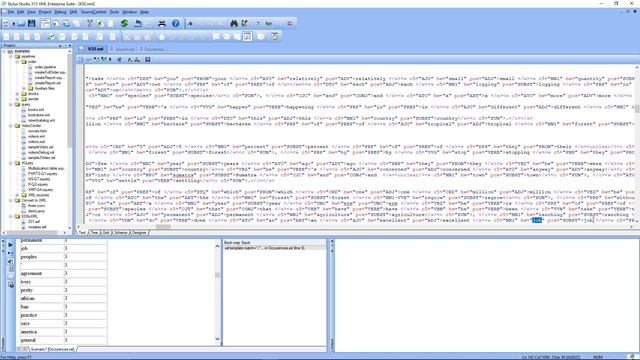Select order.pipeline in project tree
This screenshot has height=360, width=640.
pyautogui.click(x=45, y=67)
